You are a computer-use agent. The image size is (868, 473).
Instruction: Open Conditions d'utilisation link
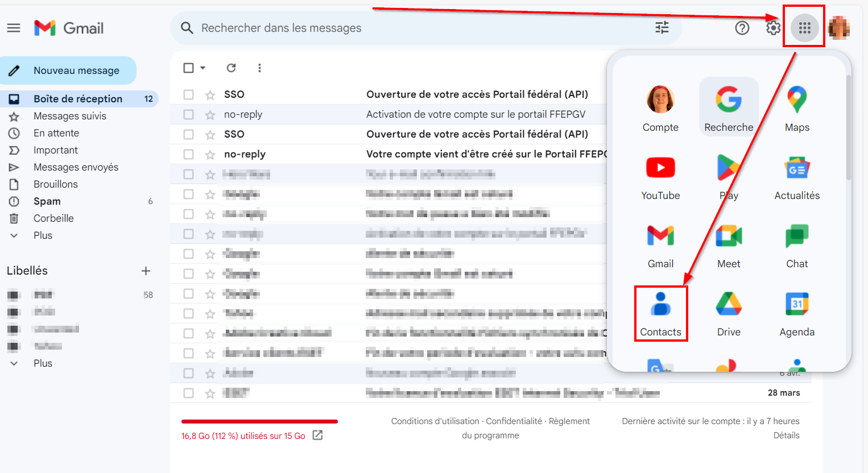tap(435, 421)
